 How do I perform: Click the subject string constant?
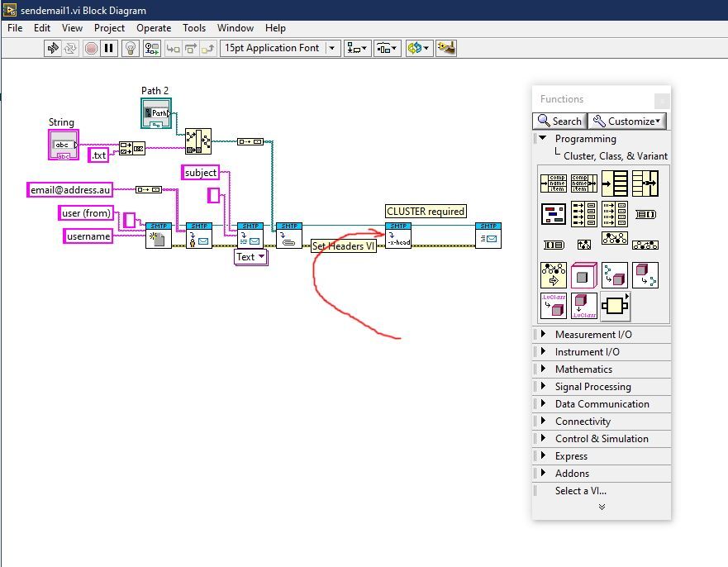click(201, 173)
